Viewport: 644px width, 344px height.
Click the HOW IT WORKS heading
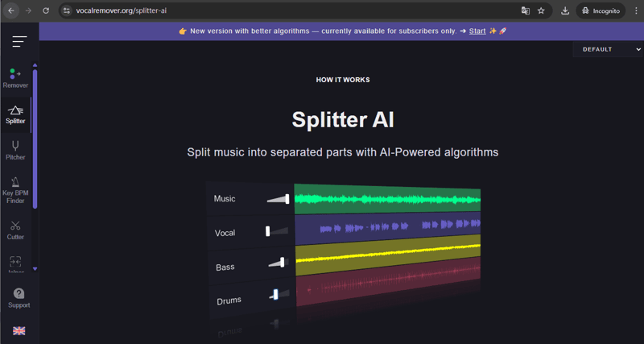click(343, 81)
